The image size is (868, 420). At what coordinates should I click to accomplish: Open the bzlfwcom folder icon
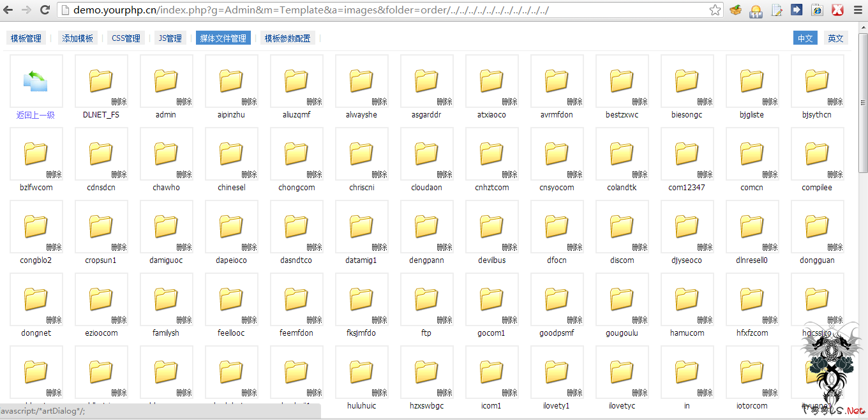[x=36, y=153]
